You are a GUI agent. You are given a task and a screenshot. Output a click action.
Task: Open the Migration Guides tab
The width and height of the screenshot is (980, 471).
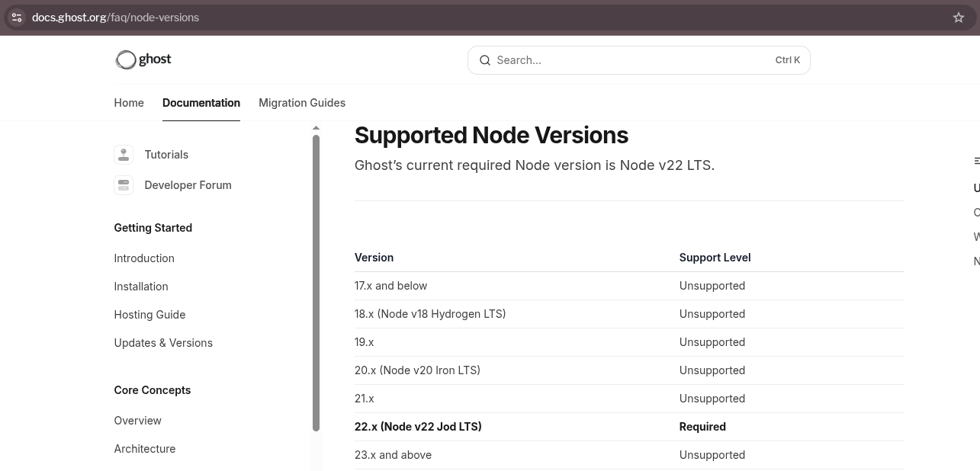[x=302, y=103]
